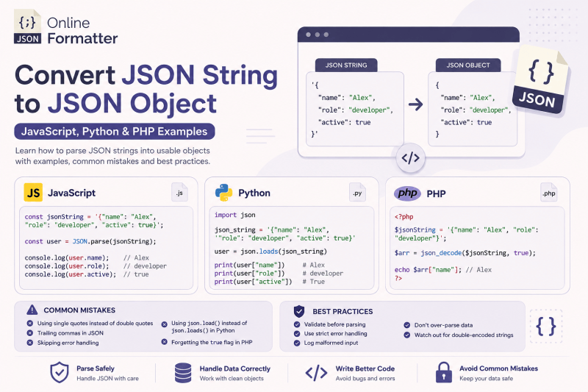The height and width of the screenshot is (392, 588).
Task: Click the 'Work with clean objects' subtitle
Action: coord(232,379)
